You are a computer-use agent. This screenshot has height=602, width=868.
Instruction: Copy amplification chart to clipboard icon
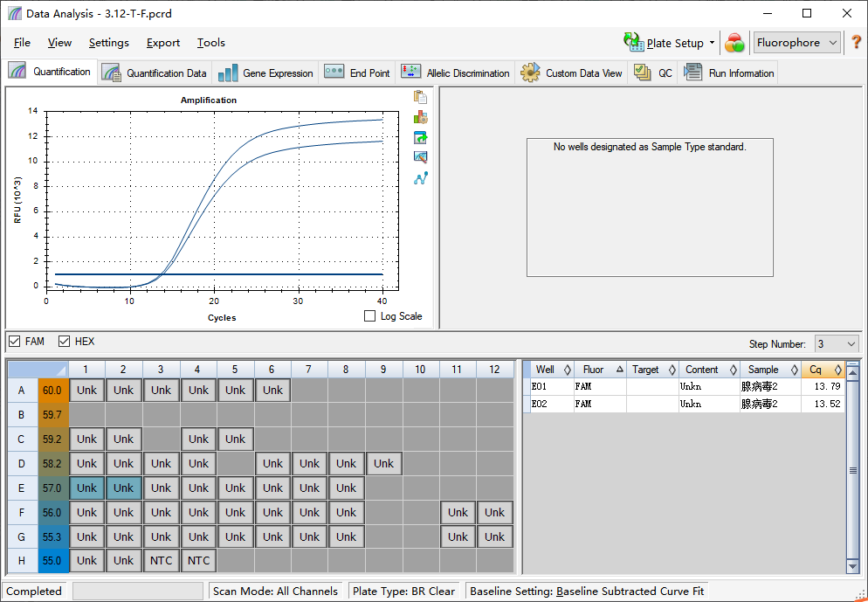420,97
